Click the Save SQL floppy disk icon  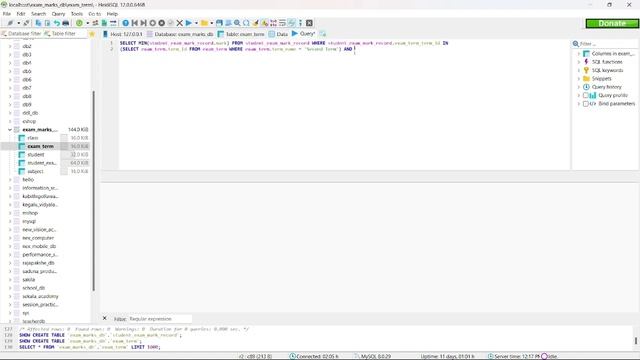(219, 23)
